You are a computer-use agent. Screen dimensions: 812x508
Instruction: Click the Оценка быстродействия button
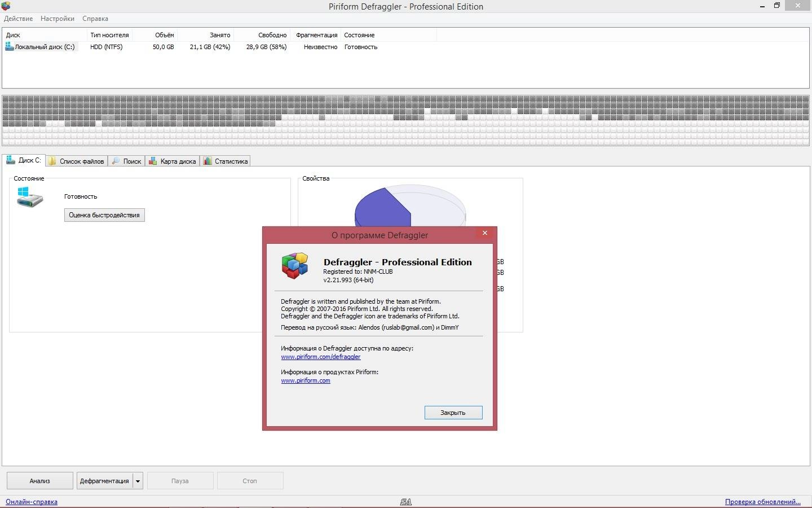point(104,215)
